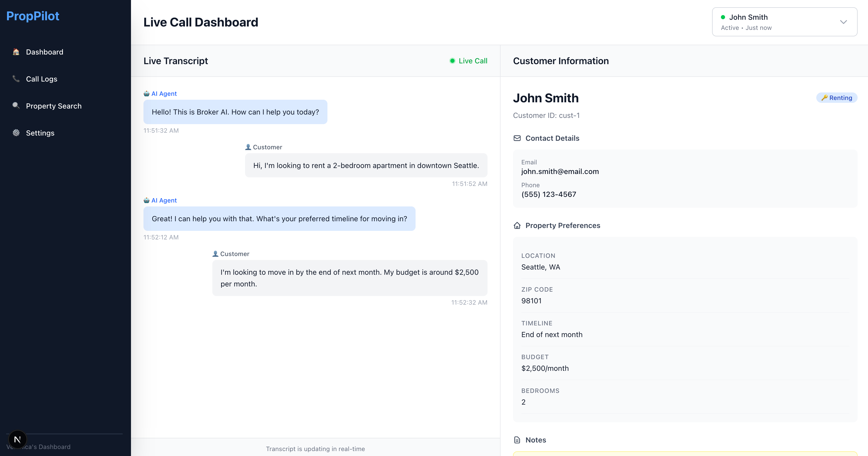Click the Call Logs phone icon

point(16,79)
